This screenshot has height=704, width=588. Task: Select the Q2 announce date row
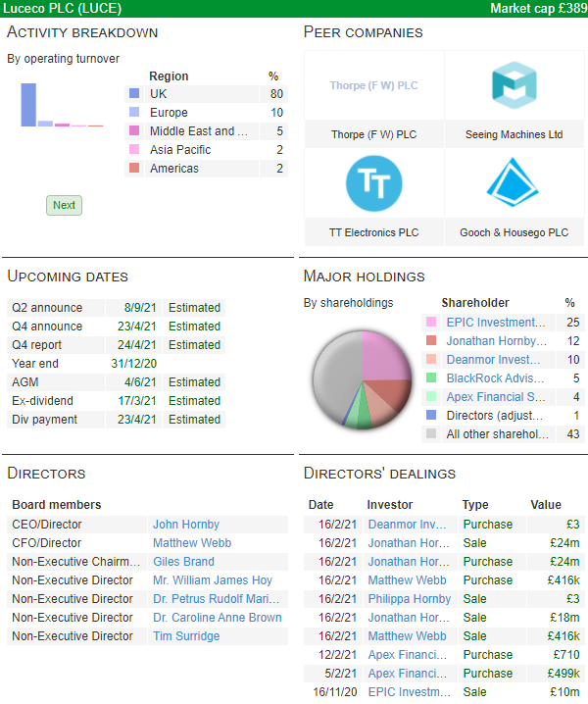tap(116, 308)
